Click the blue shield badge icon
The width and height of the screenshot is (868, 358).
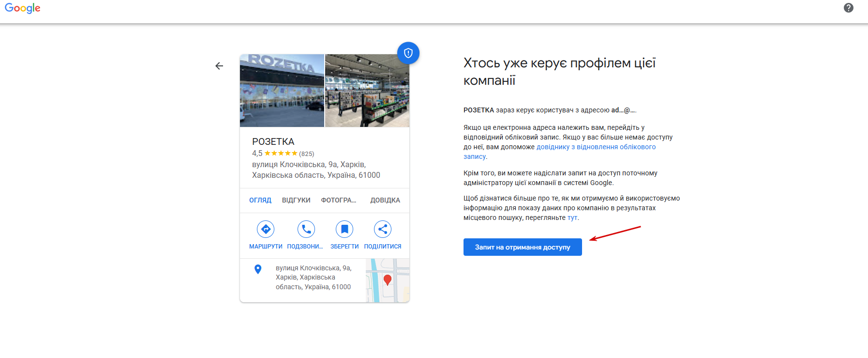point(408,53)
